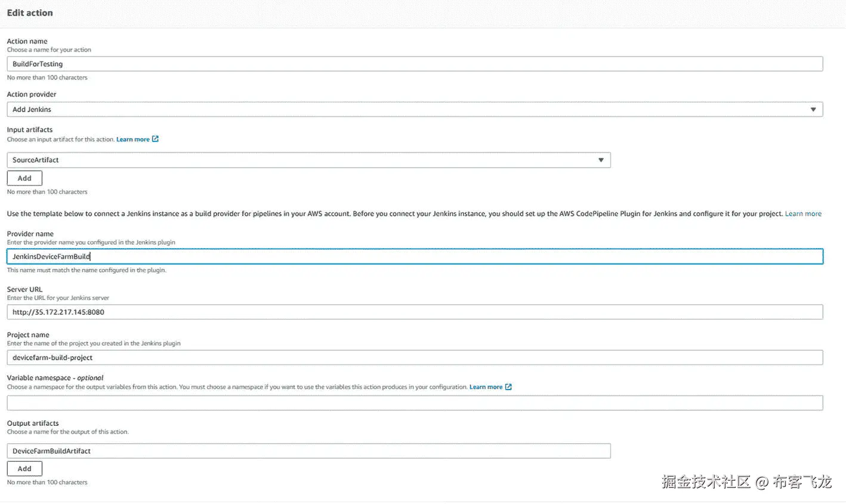Image resolution: width=846 pixels, height=504 pixels.
Task: Click the Server URL input field
Action: [x=415, y=312]
